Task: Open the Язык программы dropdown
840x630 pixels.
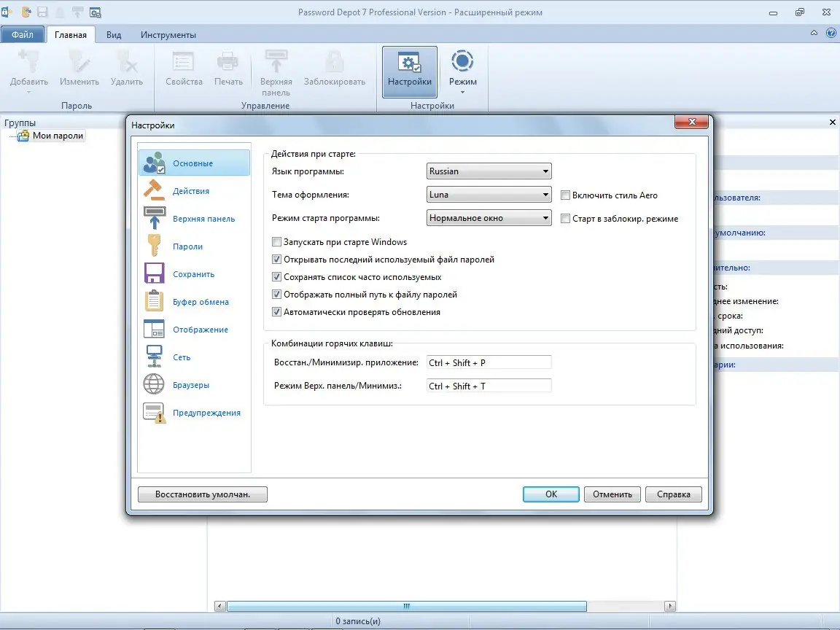Action: (x=489, y=171)
